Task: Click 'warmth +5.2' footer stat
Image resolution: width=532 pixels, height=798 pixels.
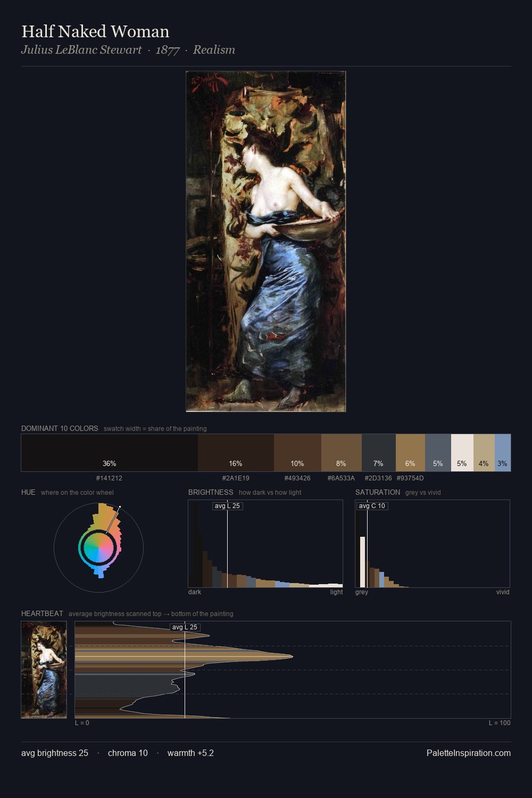Action: (x=190, y=753)
